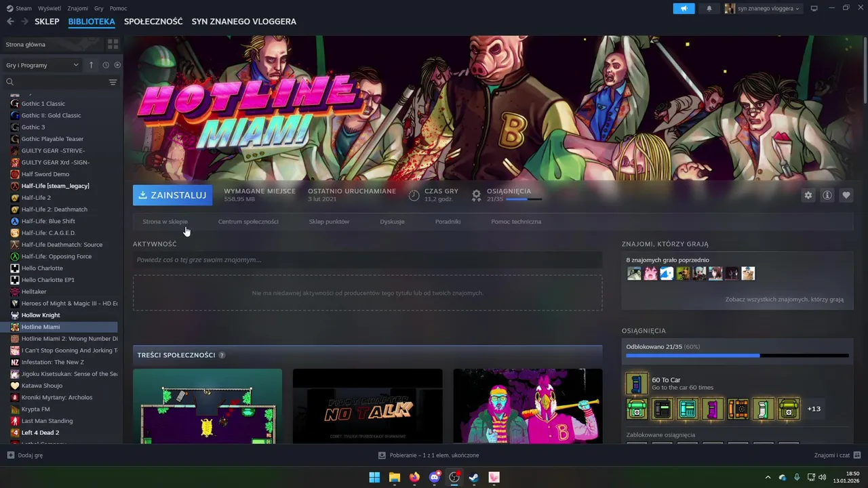
Task: Open the Wyświetl menu
Action: [50, 8]
